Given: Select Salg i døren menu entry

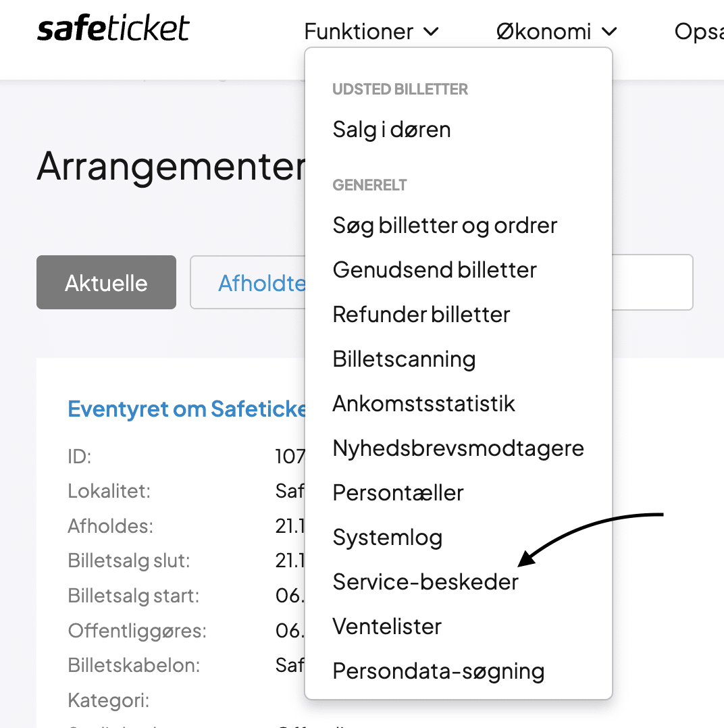Looking at the screenshot, I should pos(392,130).
